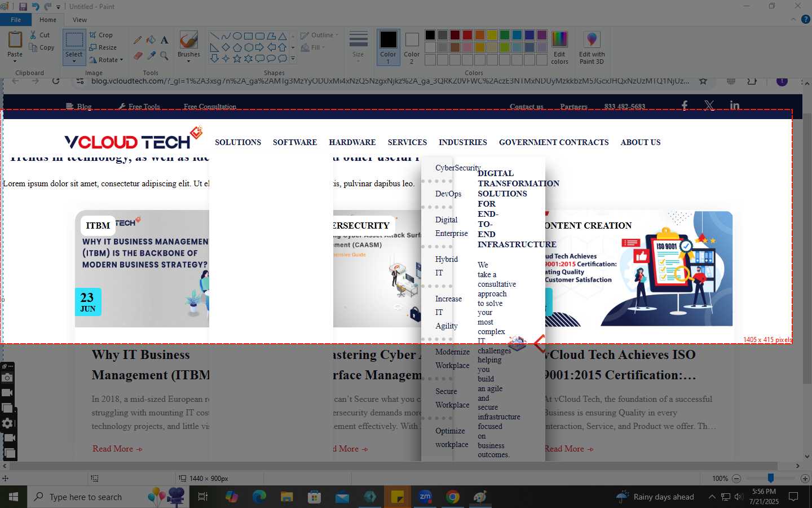Open the Resize dialog
The height and width of the screenshot is (508, 812).
click(103, 47)
